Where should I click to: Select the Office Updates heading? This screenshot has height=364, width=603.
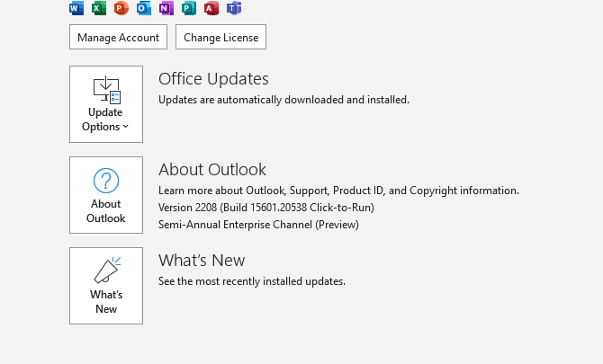click(213, 79)
